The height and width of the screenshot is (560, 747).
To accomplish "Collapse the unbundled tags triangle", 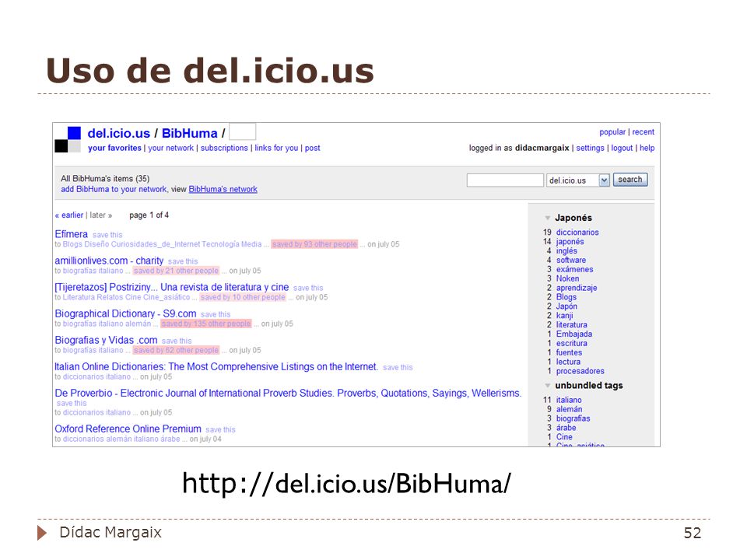I will pos(547,386).
